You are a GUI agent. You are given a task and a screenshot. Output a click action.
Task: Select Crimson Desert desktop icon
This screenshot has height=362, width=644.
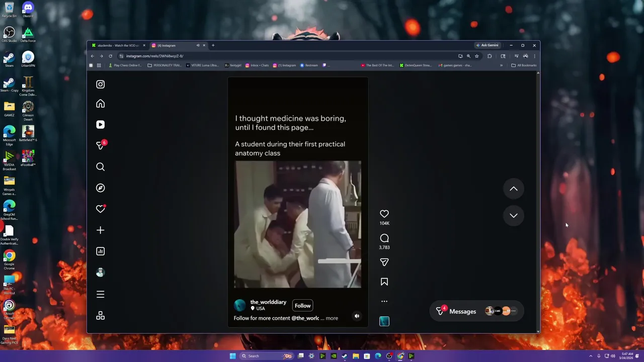(28, 111)
